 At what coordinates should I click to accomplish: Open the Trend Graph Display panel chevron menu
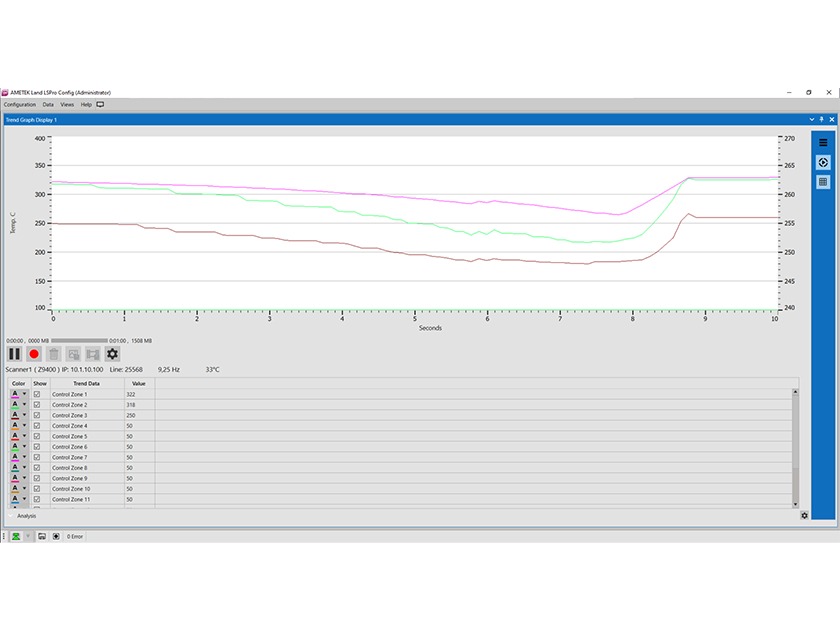click(811, 119)
